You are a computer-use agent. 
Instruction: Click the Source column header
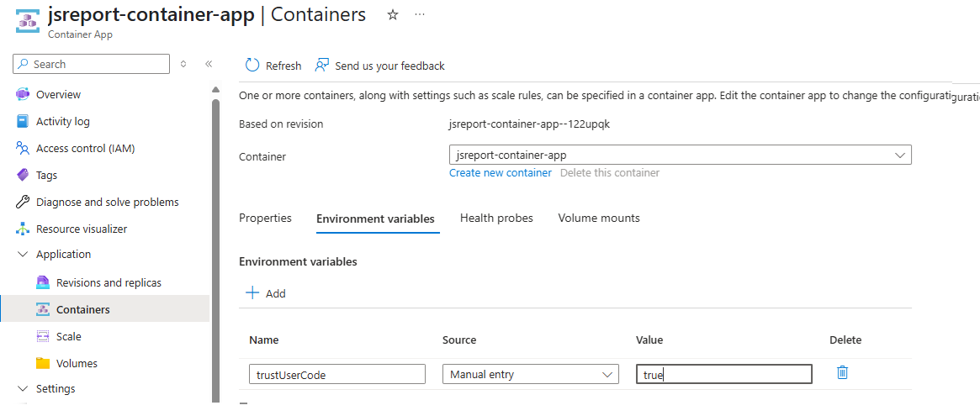click(459, 340)
